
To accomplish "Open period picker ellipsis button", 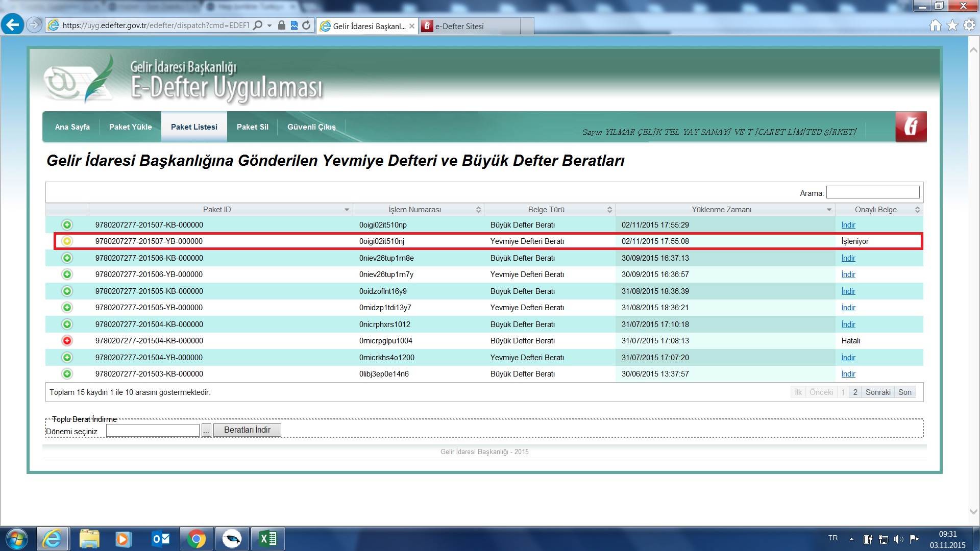I will point(206,431).
